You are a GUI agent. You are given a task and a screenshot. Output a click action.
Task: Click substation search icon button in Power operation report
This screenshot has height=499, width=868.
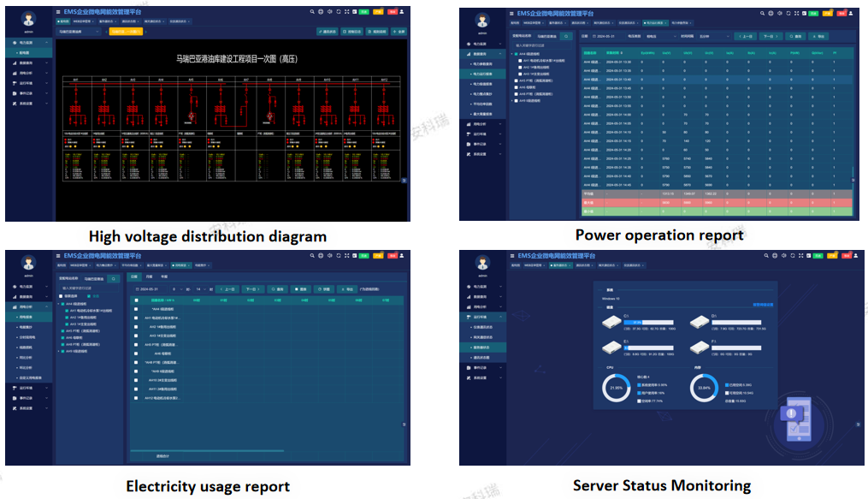tap(564, 37)
